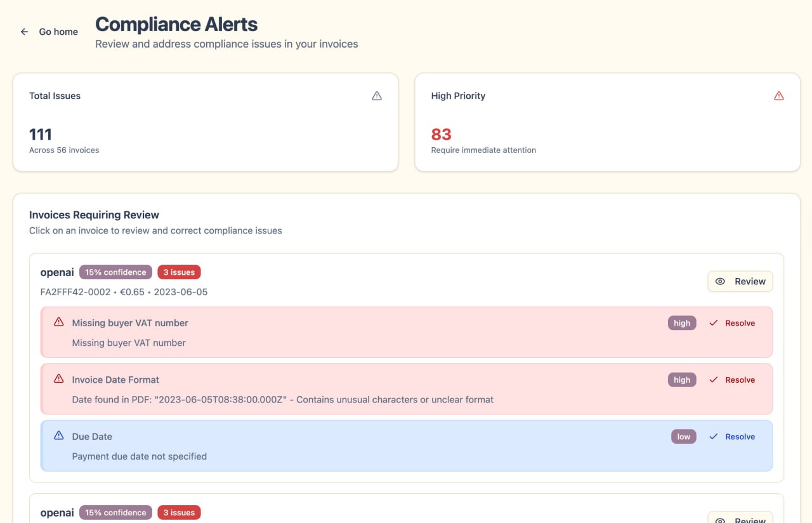The width and height of the screenshot is (812, 523).
Task: Go home via the top link
Action: click(x=58, y=32)
